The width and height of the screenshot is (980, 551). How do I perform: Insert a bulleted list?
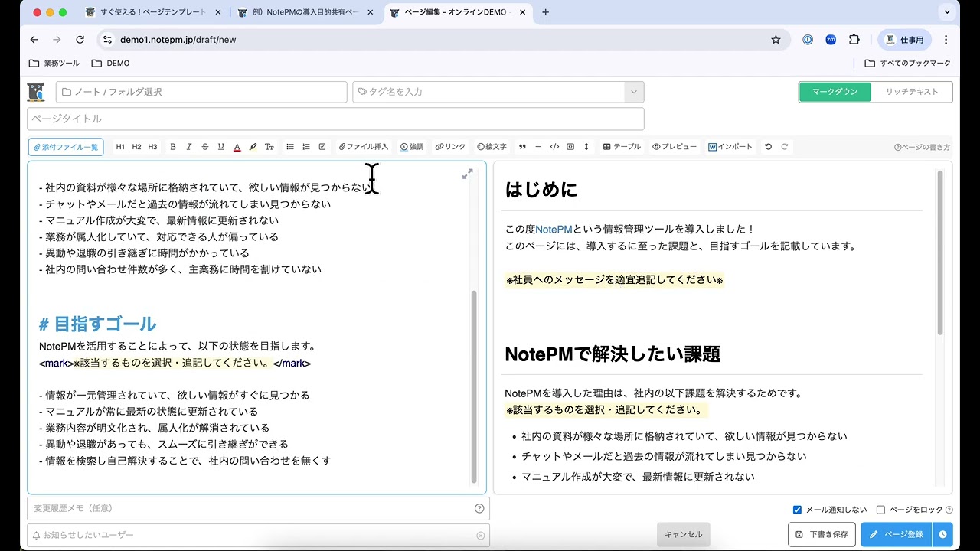pos(289,146)
